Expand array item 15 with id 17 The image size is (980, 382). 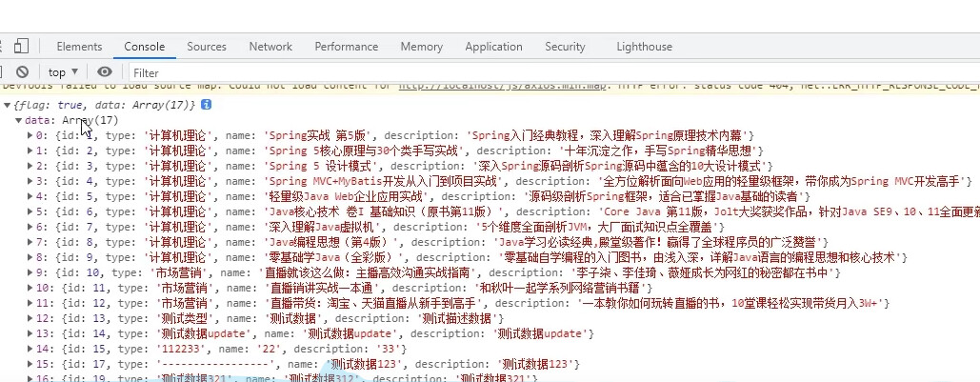tap(30, 364)
